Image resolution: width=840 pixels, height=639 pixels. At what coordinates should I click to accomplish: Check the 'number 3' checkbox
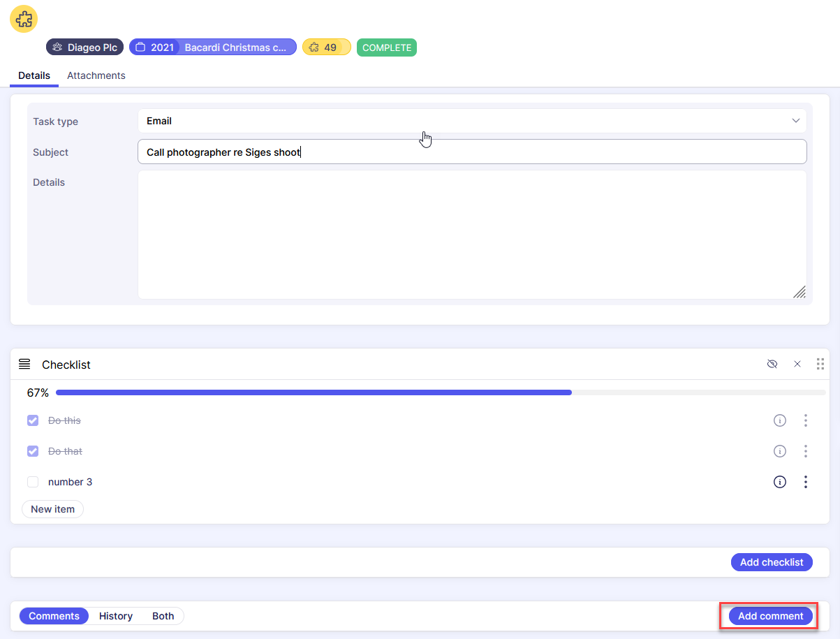click(x=33, y=482)
